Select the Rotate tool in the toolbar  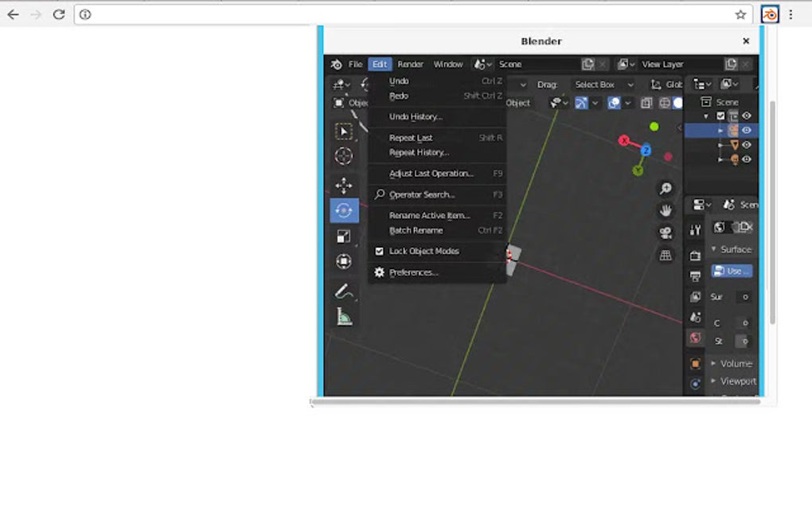[345, 210]
